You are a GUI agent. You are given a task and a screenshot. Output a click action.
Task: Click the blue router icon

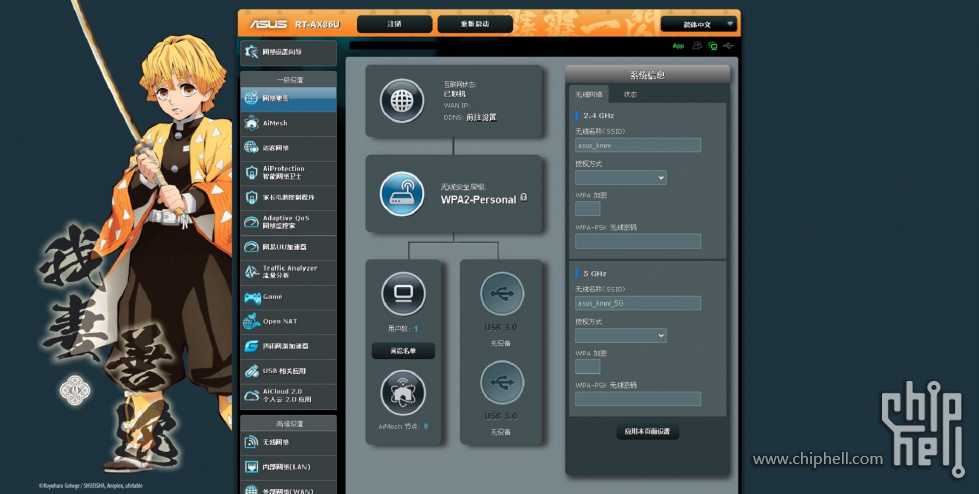point(401,194)
